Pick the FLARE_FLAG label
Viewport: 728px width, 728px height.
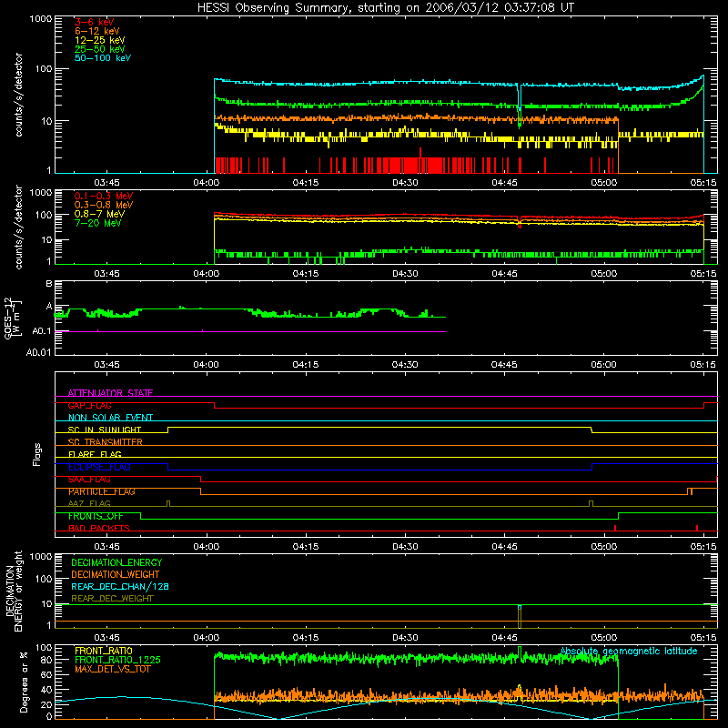pos(95,455)
